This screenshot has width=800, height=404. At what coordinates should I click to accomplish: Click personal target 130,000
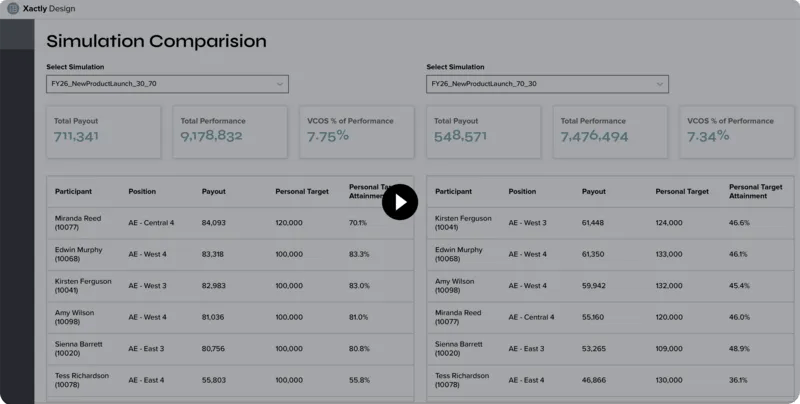pos(669,380)
